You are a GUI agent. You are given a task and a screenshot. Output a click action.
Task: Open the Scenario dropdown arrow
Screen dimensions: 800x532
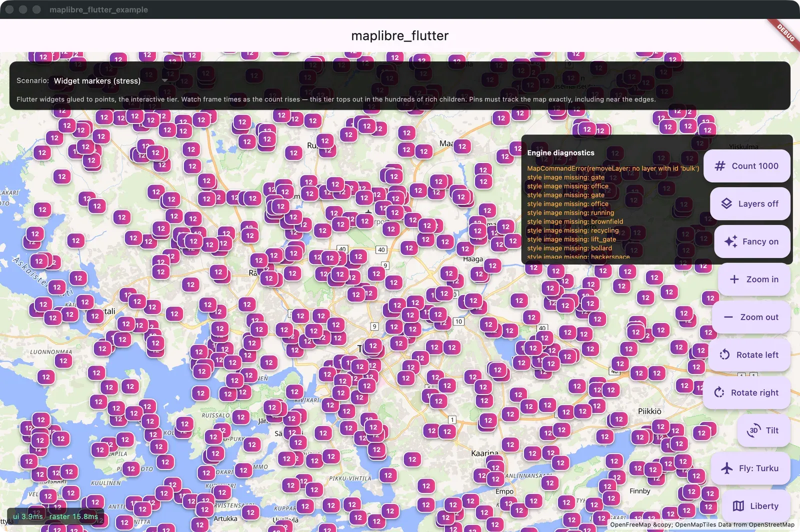click(164, 80)
